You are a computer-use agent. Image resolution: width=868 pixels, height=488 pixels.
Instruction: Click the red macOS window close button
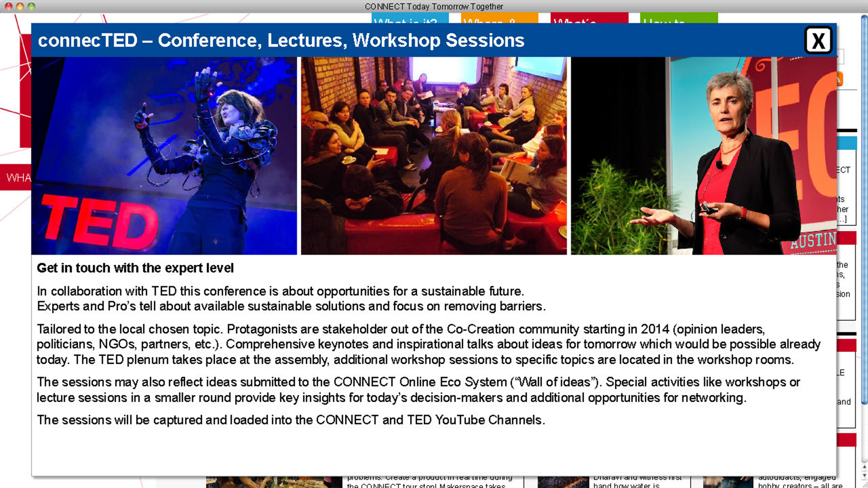point(9,6)
